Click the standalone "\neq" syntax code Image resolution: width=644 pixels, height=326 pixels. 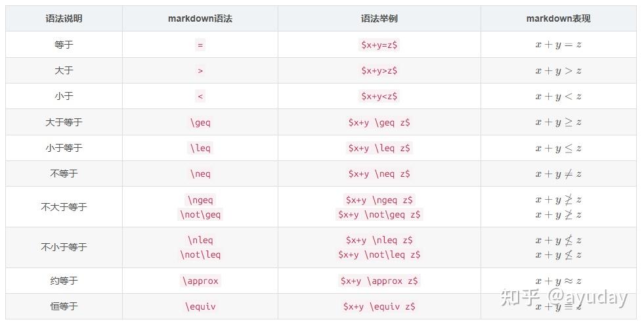coord(200,174)
